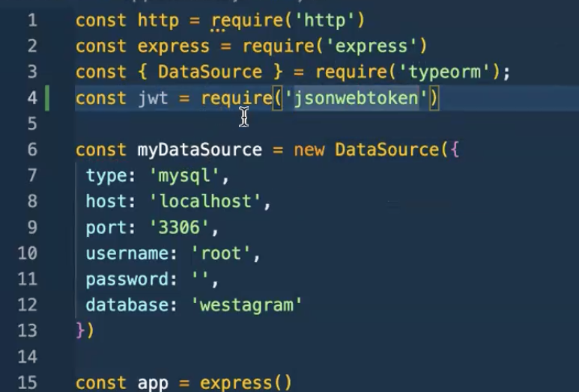579x392 pixels.
Task: Click 'express()' call on line 15
Action: (x=246, y=384)
